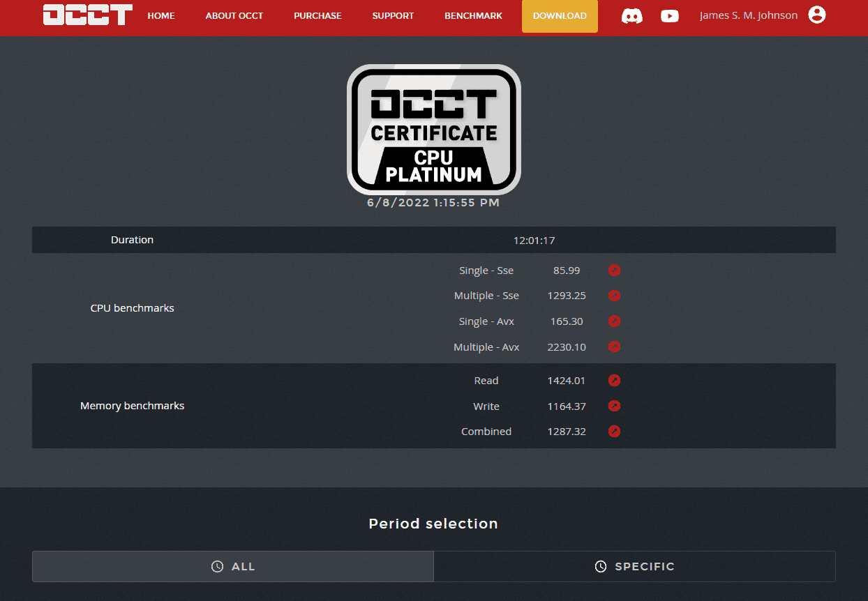Screen dimensions: 868x601
Task: Go to the HOME page
Action: click(x=161, y=16)
